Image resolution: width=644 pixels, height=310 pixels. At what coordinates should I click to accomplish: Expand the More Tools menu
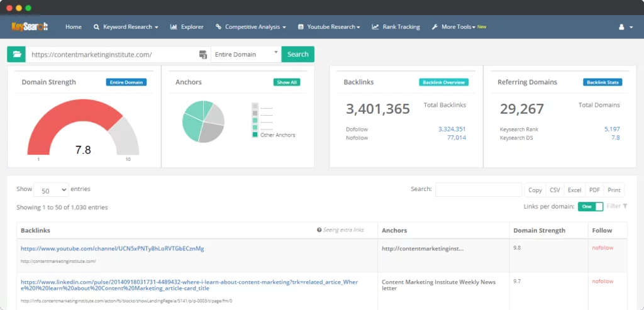pyautogui.click(x=458, y=27)
